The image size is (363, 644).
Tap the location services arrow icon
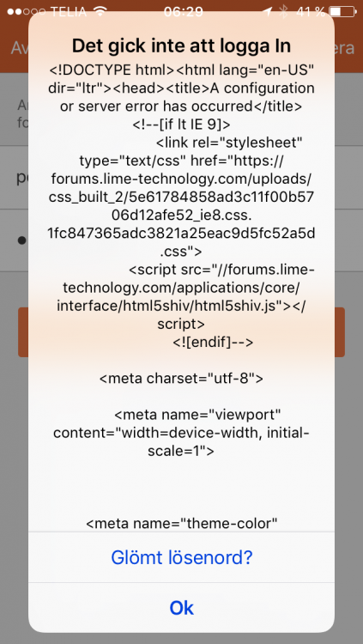(x=269, y=11)
